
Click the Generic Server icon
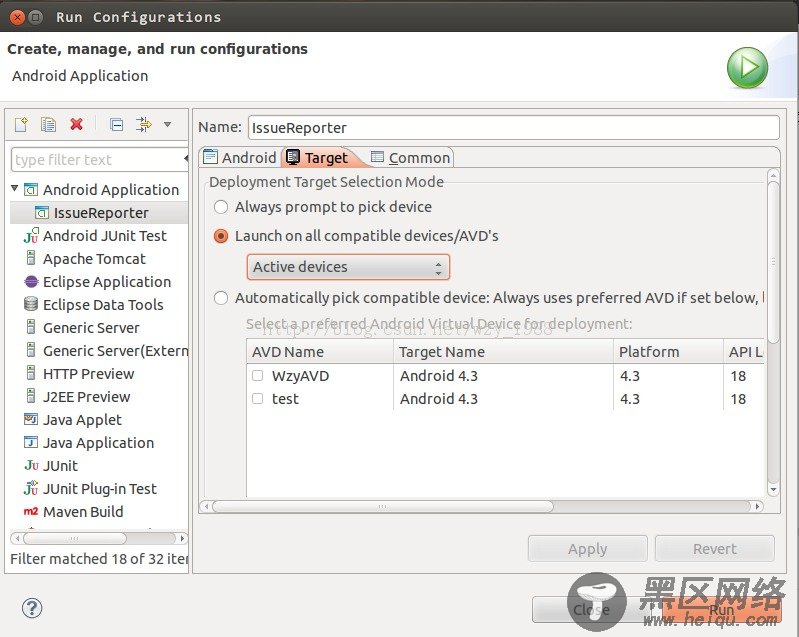coord(31,327)
